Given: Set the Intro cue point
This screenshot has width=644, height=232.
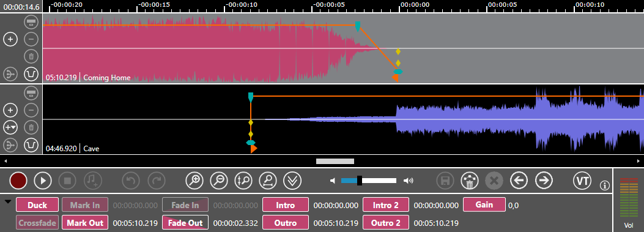Looking at the screenshot, I should pos(286,205).
